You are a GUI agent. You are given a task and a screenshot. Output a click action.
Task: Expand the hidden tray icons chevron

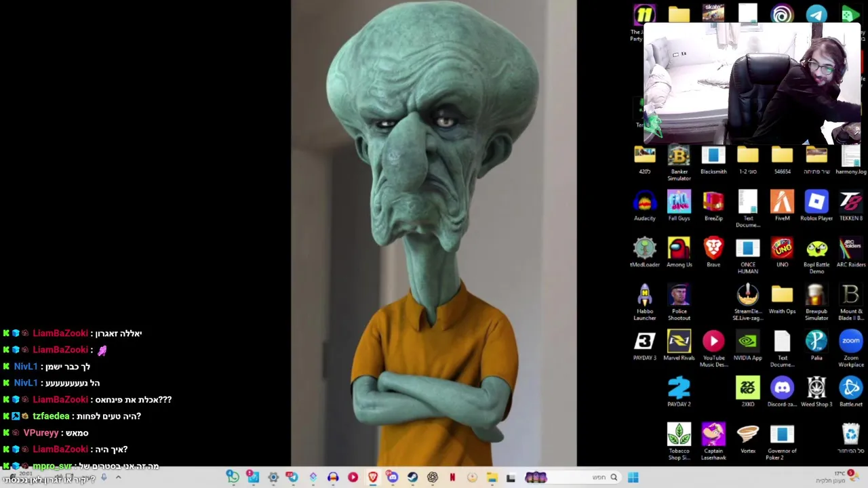click(118, 478)
